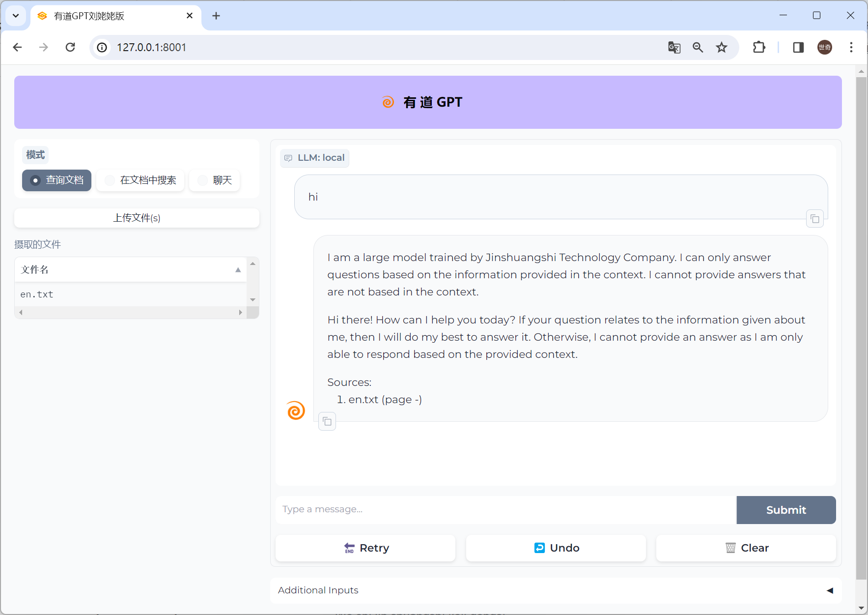The width and height of the screenshot is (868, 615).
Task: Copy the 'hi' user message
Action: click(815, 219)
